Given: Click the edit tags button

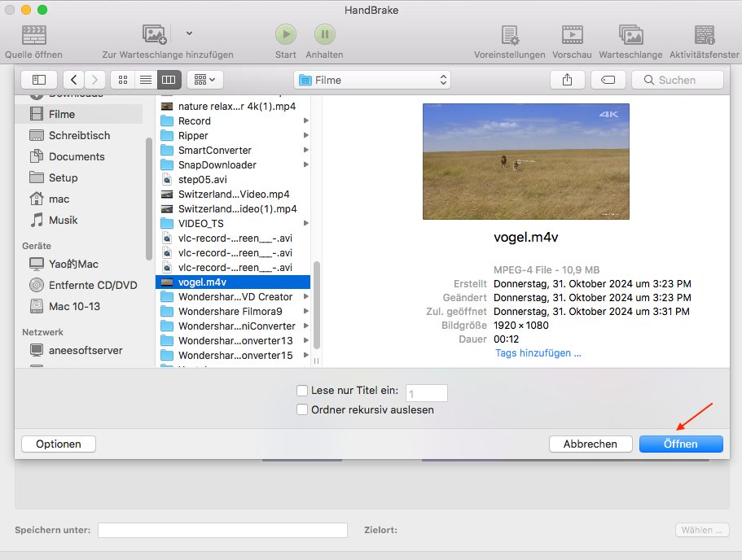Looking at the screenshot, I should (x=608, y=80).
